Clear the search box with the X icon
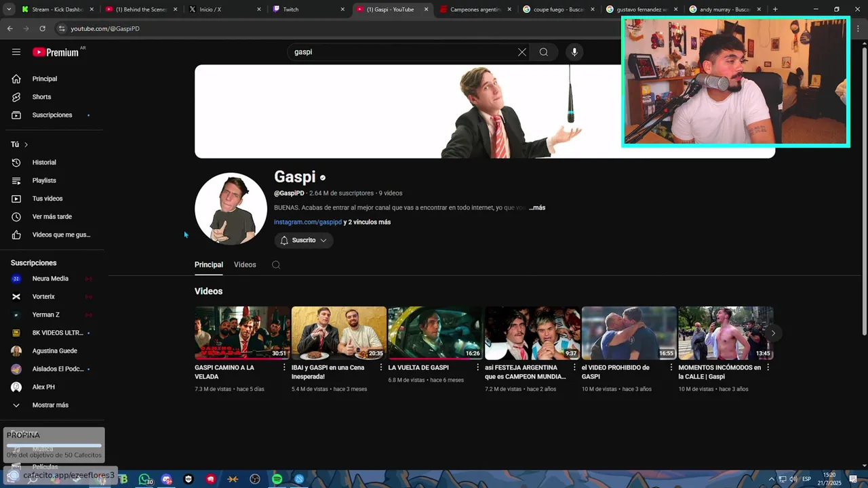868x488 pixels. (x=522, y=52)
